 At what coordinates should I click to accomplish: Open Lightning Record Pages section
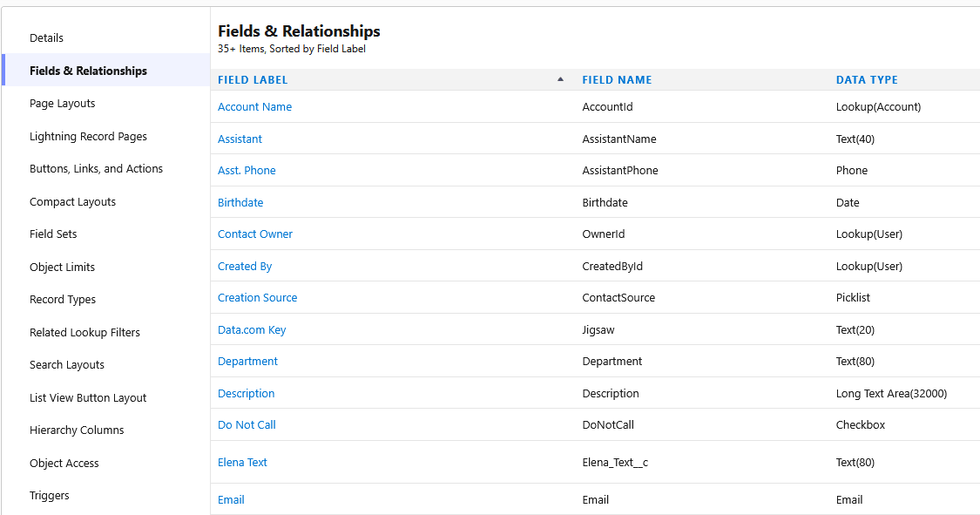pyautogui.click(x=88, y=137)
